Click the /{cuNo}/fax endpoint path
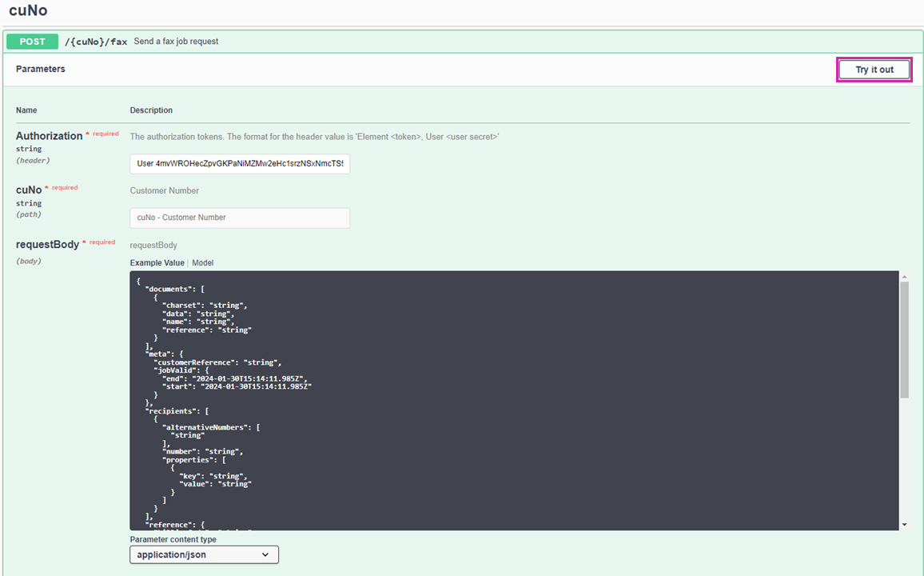The height and width of the screenshot is (576, 924). tap(96, 42)
